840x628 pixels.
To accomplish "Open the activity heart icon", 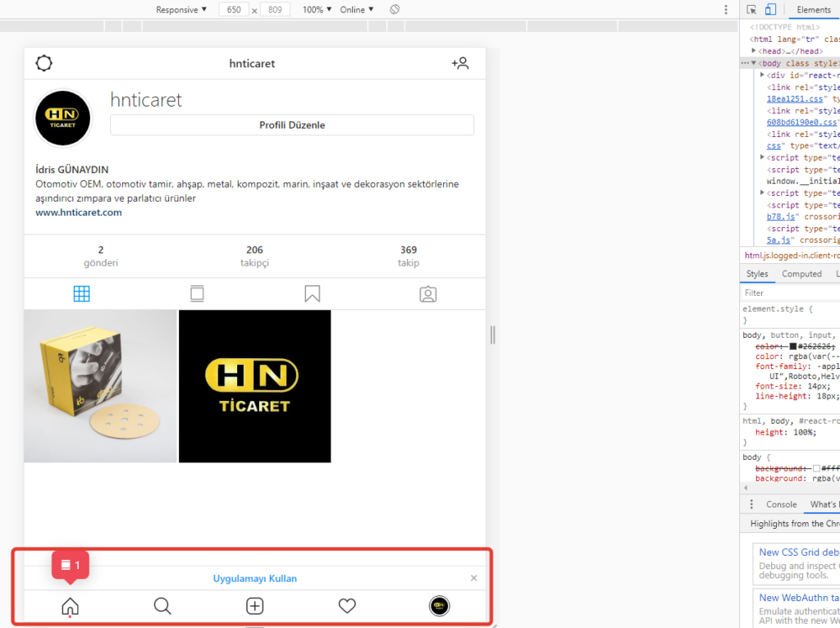I will point(347,606).
